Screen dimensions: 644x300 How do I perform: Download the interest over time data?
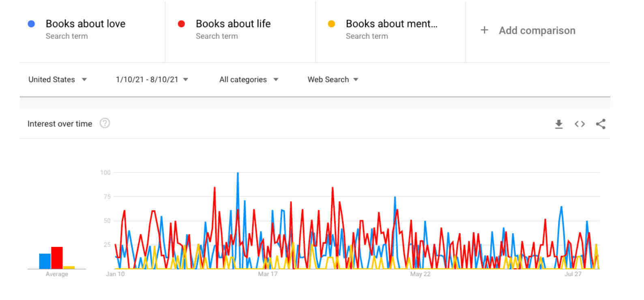click(558, 124)
